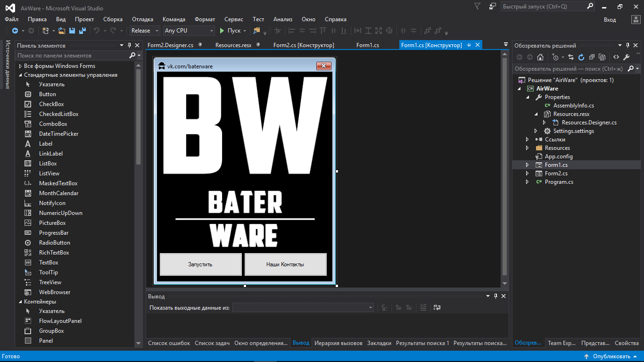Click Sync with Active Document icon

tap(571, 57)
